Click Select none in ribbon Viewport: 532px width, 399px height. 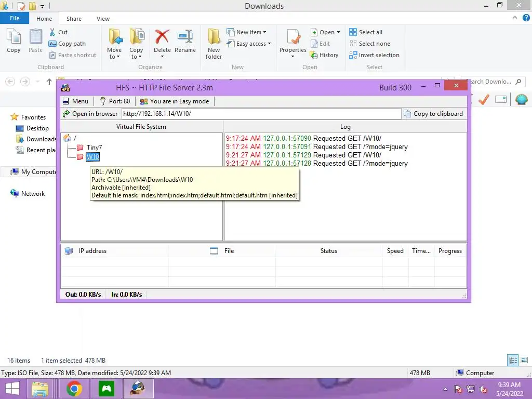370,44
